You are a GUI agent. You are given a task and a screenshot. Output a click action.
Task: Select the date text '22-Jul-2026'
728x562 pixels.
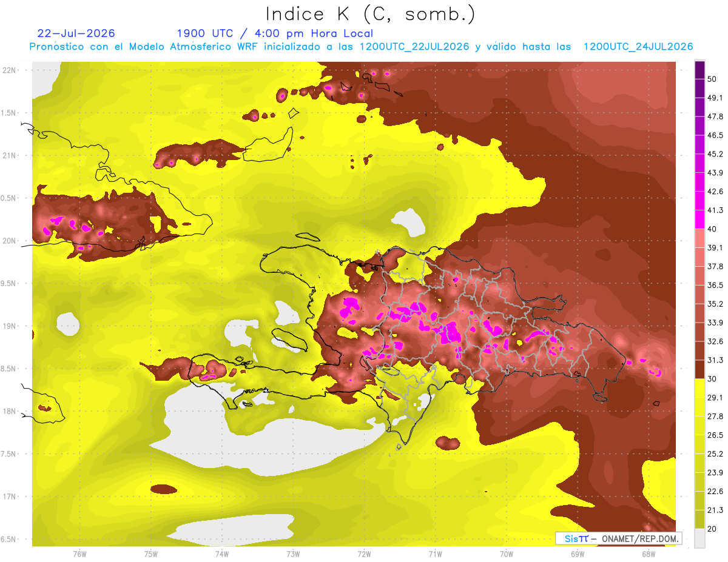pyautogui.click(x=76, y=33)
